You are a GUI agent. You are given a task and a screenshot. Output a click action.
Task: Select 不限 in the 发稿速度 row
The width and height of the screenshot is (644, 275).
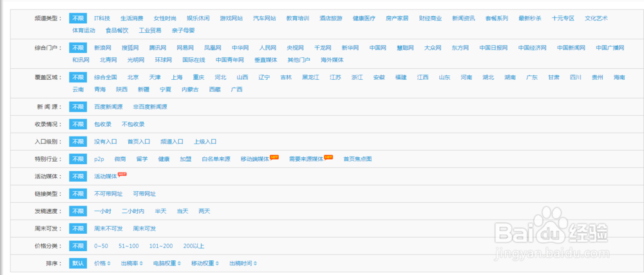tap(78, 211)
